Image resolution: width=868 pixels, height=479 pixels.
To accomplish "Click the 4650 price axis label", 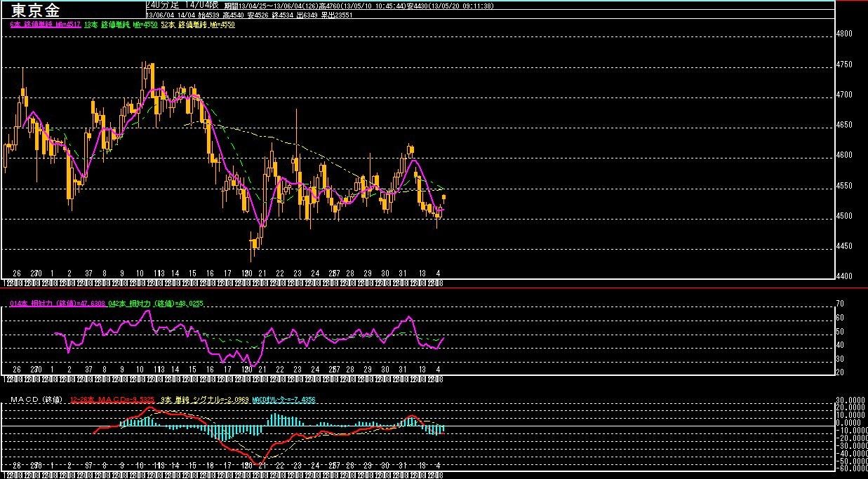I will coord(844,125).
